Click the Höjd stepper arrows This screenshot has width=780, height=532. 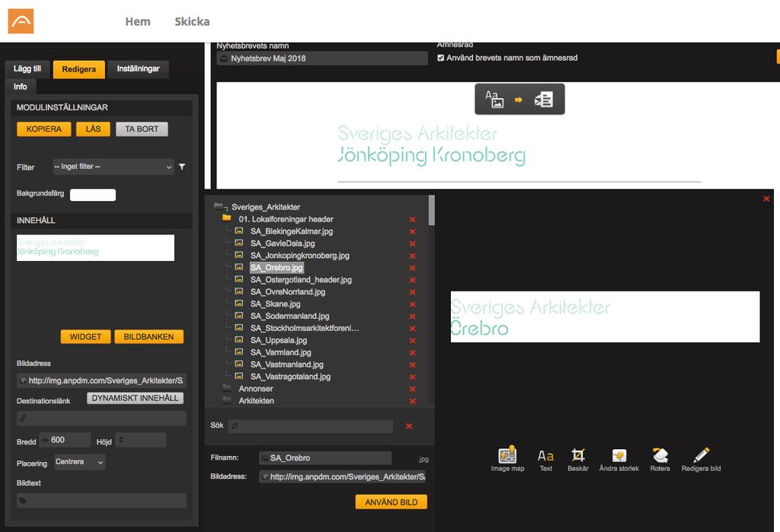coord(121,440)
